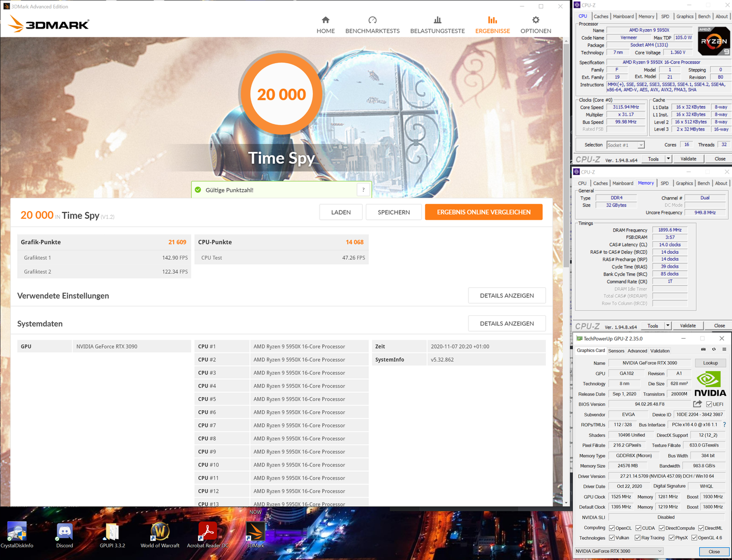Open help question mark beside Gültige Punktzahl
The height and width of the screenshot is (560, 732).
pyautogui.click(x=363, y=190)
